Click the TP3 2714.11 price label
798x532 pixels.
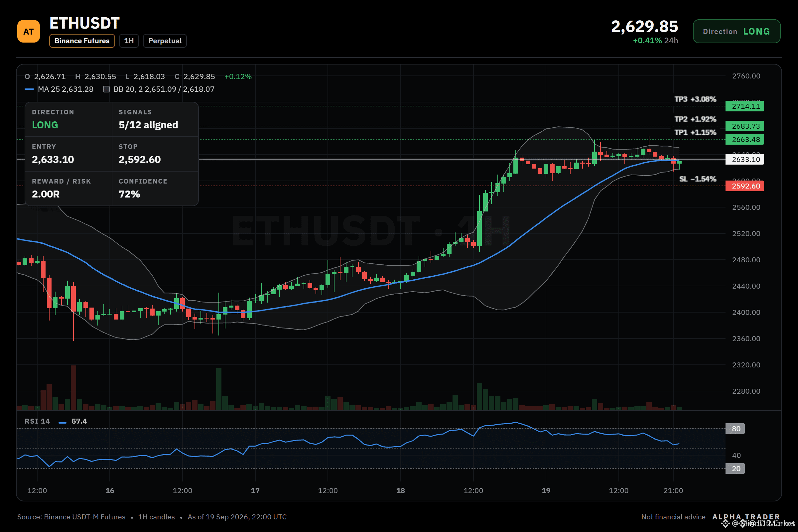744,106
